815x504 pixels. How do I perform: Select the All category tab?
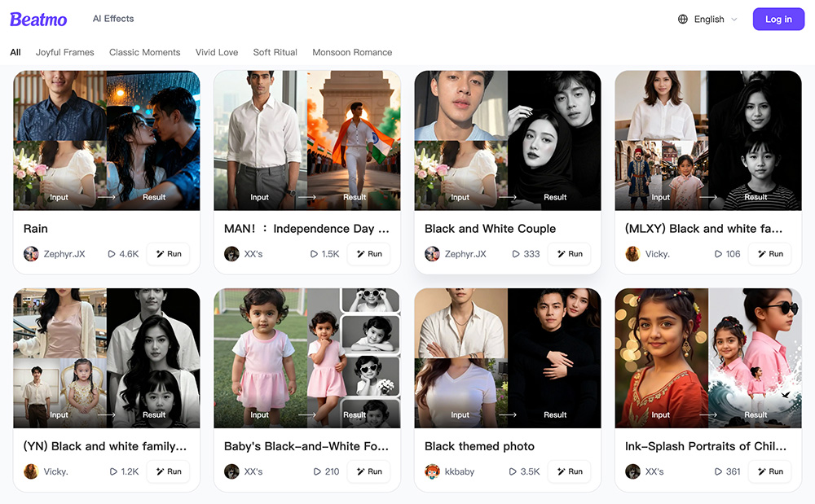[15, 52]
